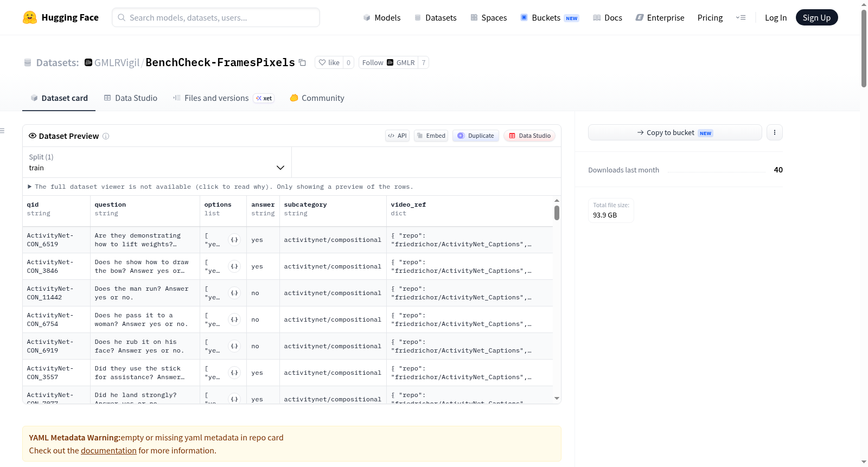Image resolution: width=868 pixels, height=467 pixels.
Task: Expand options JSON for ActivityNet-CON_6519 row
Action: tap(234, 240)
